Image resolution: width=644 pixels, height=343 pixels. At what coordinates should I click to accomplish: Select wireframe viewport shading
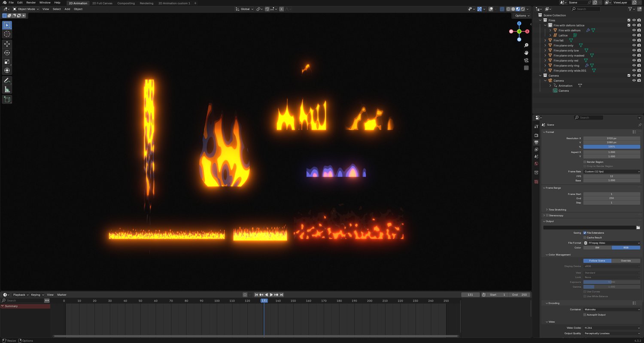[x=508, y=9]
